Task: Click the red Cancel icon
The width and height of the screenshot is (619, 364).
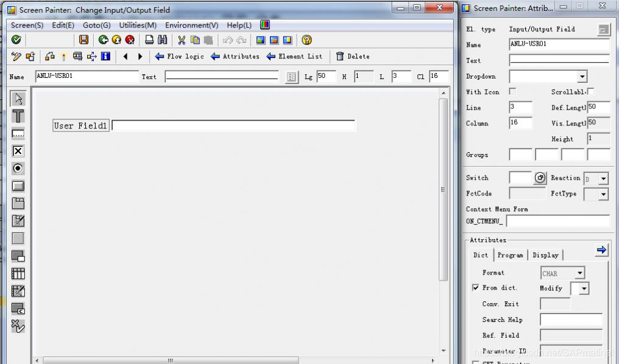Action: coord(130,40)
